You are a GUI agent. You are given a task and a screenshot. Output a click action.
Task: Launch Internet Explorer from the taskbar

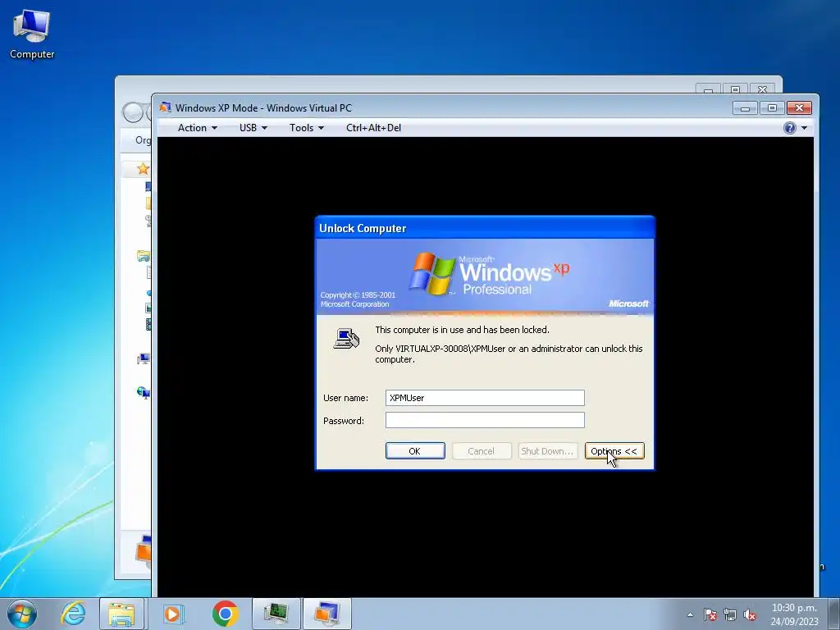(x=73, y=614)
